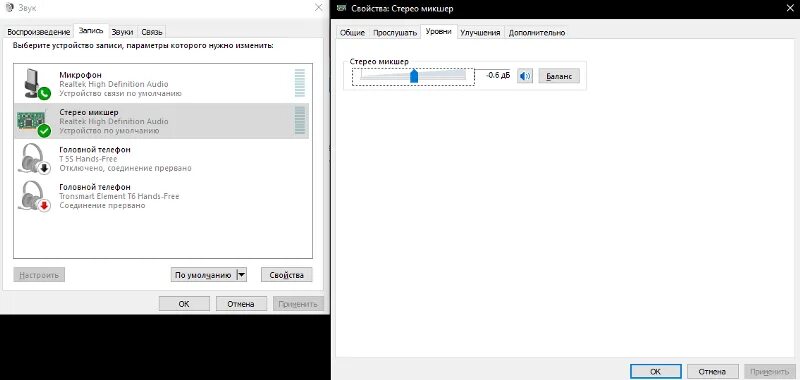800x380 pixels.
Task: Click the Стерео микшер level slider handle
Action: [414, 76]
